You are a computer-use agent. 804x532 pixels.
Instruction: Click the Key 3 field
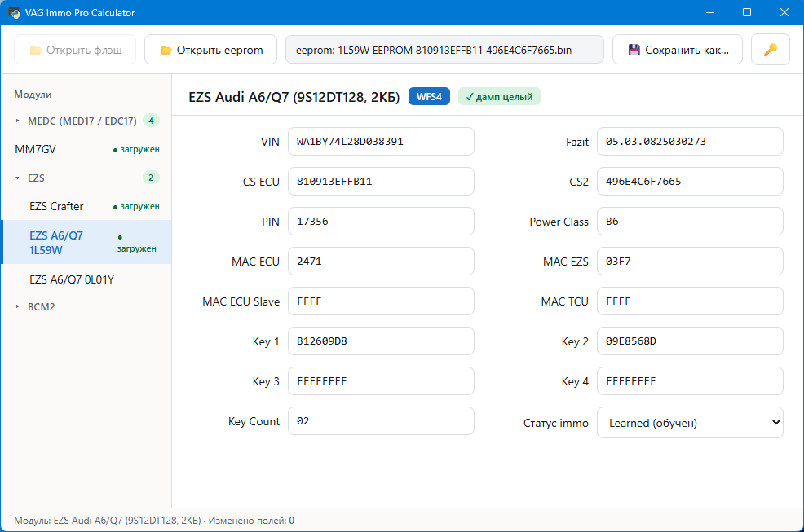[x=381, y=381]
